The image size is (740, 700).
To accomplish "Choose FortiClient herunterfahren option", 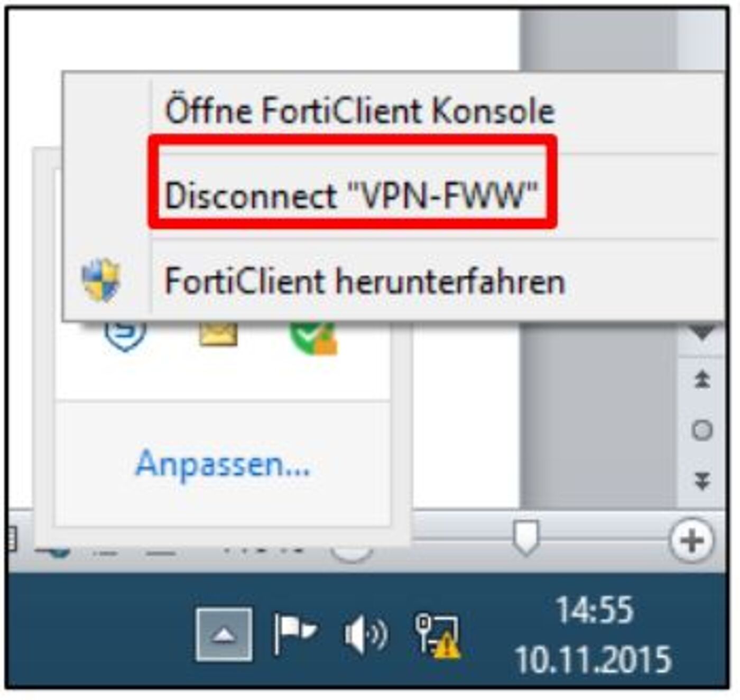I will pyautogui.click(x=365, y=281).
